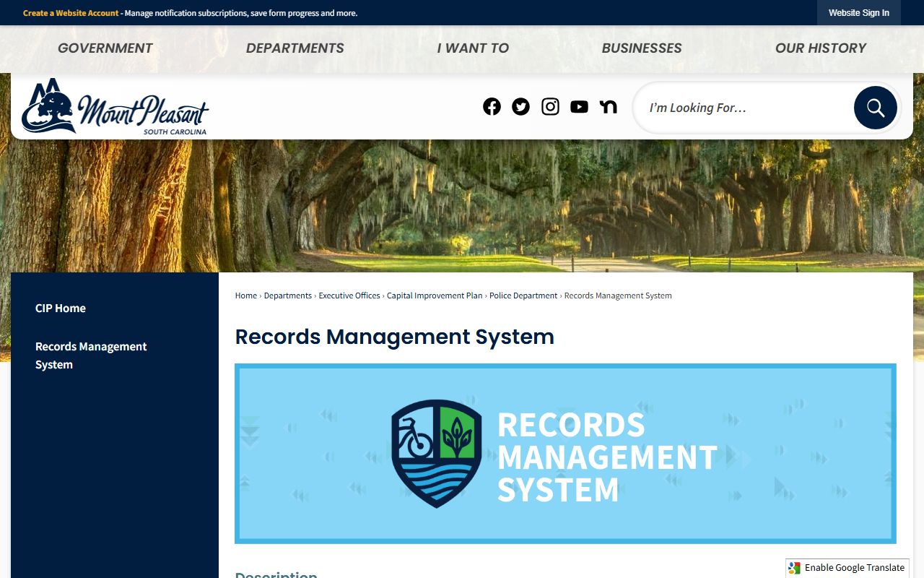
Task: Open the Our History menu
Action: coord(821,48)
